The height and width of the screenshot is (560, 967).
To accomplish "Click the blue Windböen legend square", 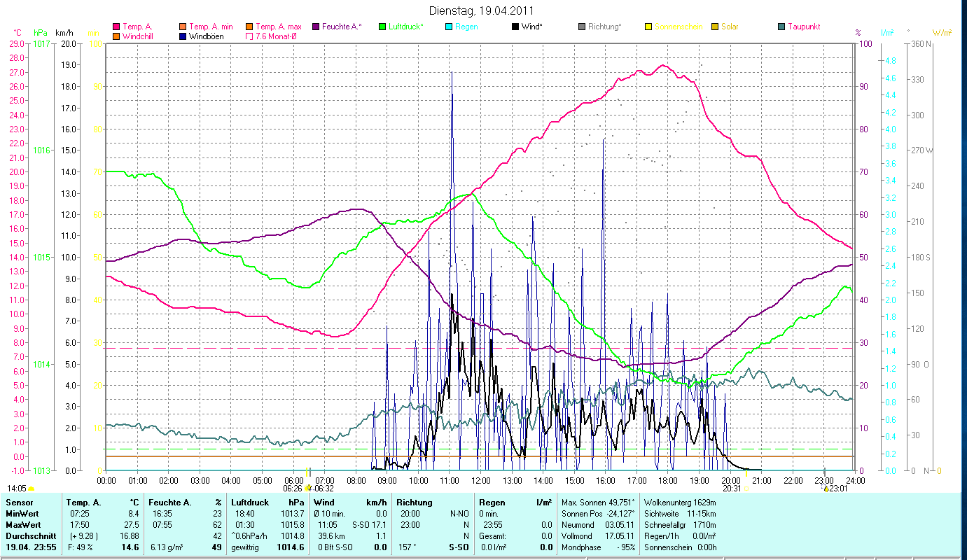I will [x=183, y=36].
